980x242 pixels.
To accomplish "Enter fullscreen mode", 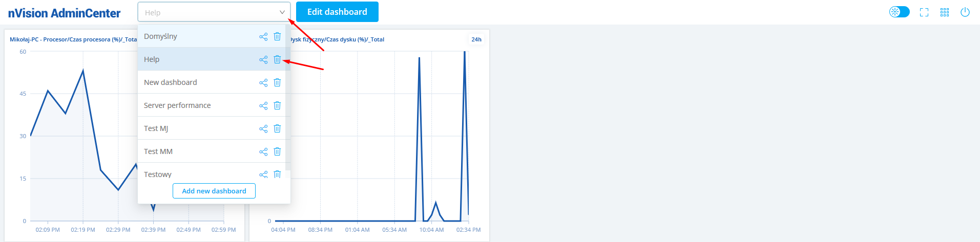I will click(924, 12).
